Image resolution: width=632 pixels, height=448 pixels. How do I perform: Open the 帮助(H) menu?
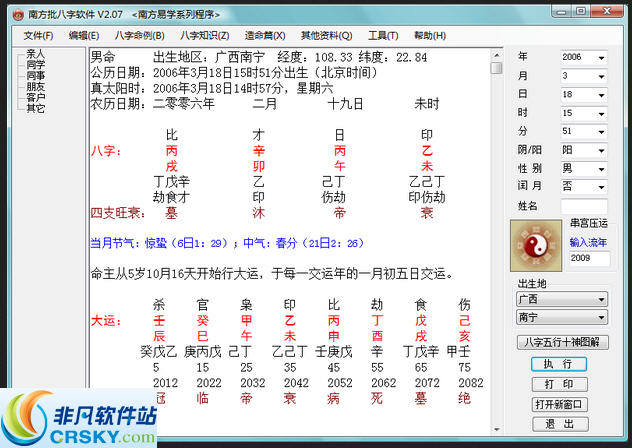[430, 36]
